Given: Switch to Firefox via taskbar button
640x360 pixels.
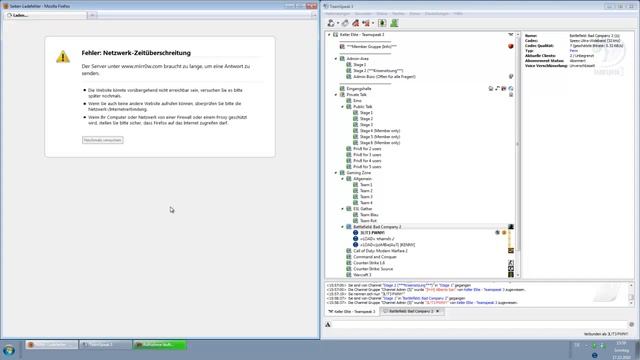Looking at the screenshot, I should tap(52, 345).
